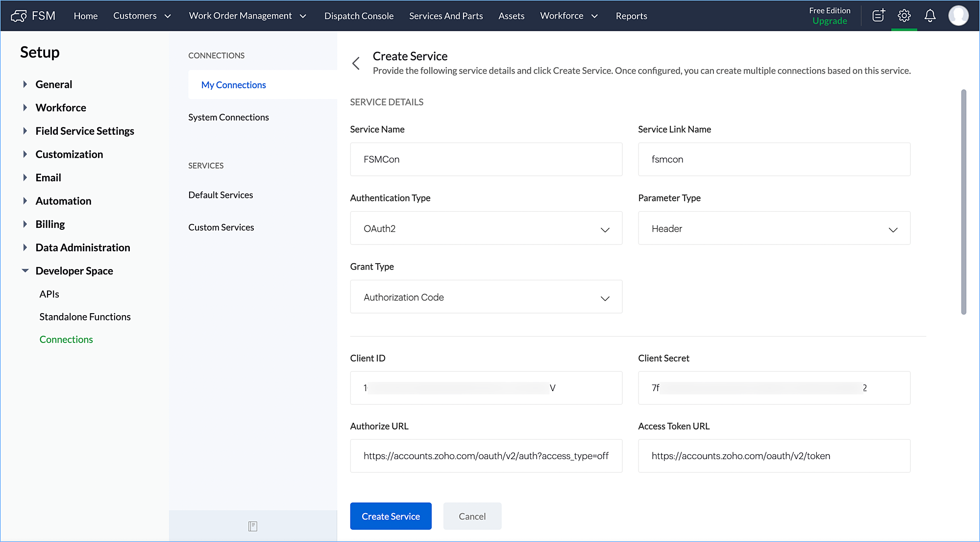This screenshot has width=980, height=542.
Task: Click the Upgrade link
Action: 829,21
